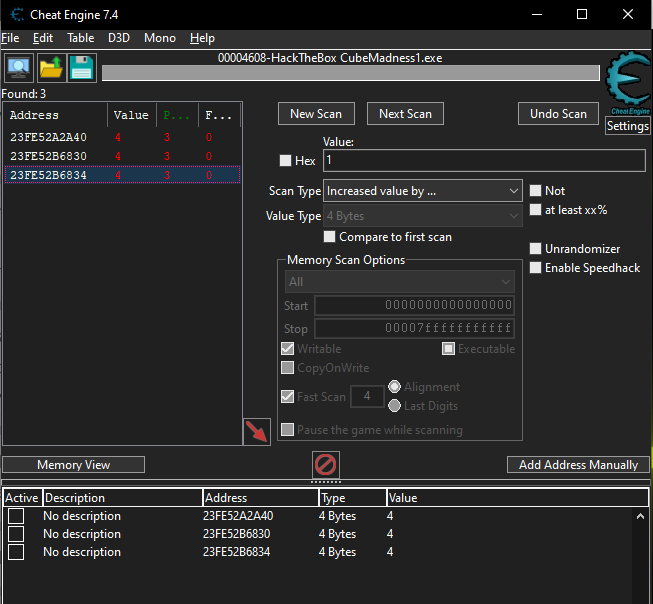This screenshot has height=604, width=653.
Task: Click the Undo Scan button
Action: (558, 114)
